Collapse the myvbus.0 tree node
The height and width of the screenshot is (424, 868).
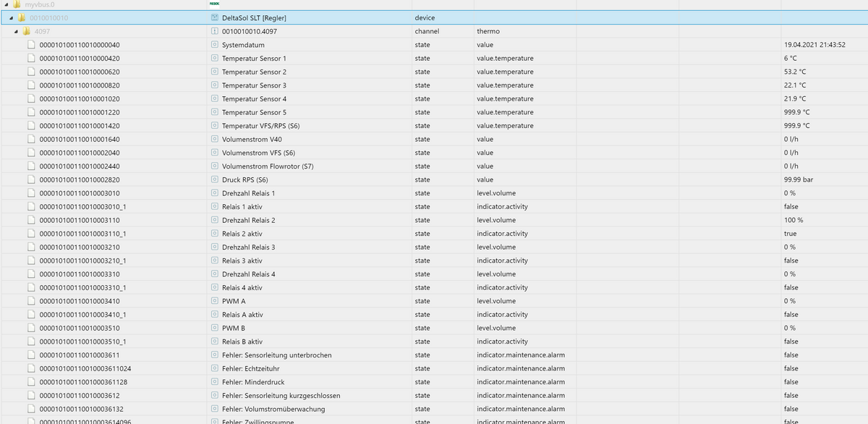coord(5,4)
